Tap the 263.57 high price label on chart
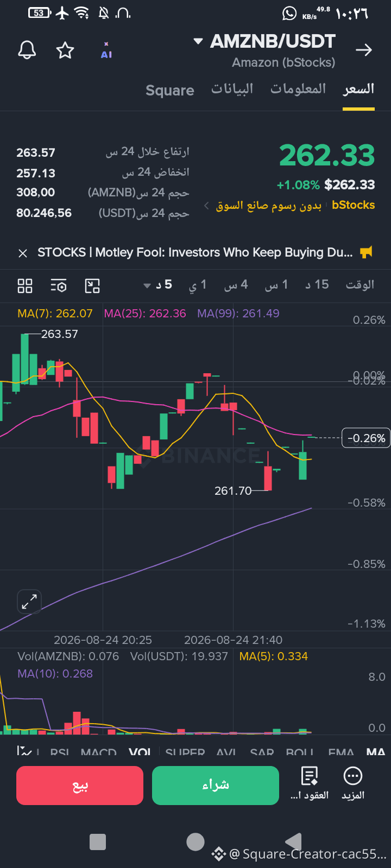Image resolution: width=391 pixels, height=868 pixels. point(60,334)
